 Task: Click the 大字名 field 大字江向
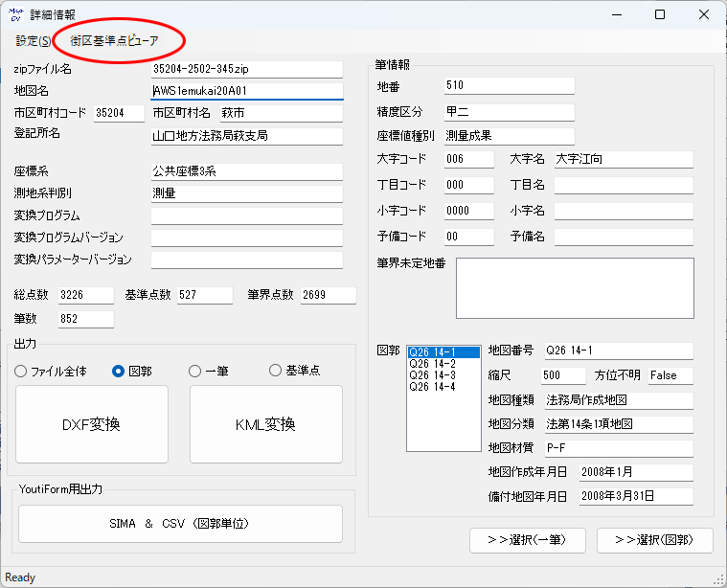pos(624,159)
